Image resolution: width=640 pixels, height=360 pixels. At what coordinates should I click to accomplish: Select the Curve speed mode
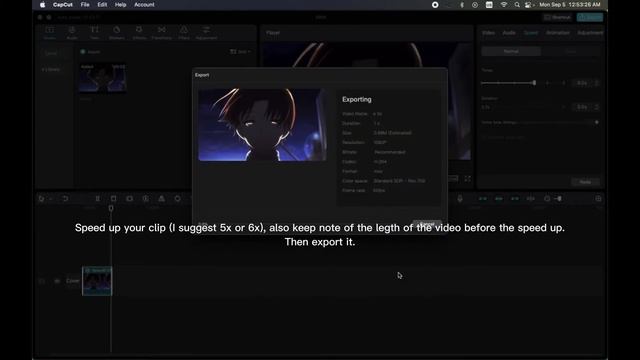(x=571, y=51)
